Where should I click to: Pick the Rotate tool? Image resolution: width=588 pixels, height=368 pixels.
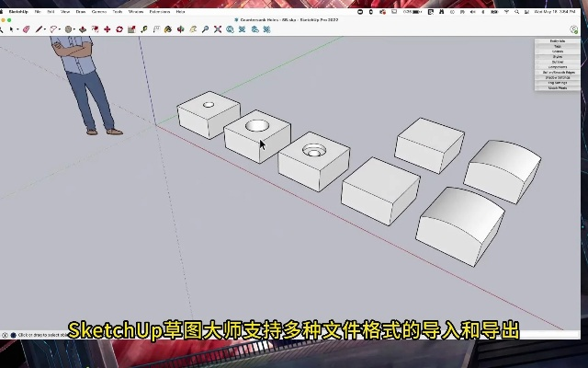point(119,29)
